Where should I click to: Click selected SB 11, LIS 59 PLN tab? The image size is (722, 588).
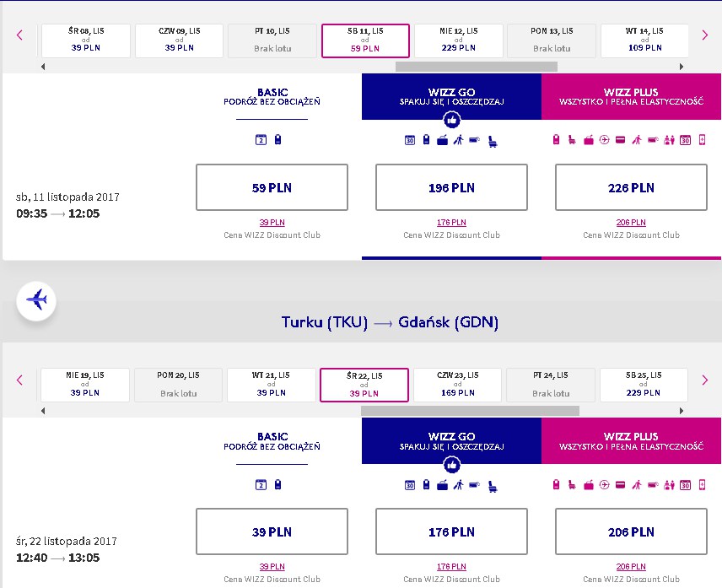click(x=365, y=40)
